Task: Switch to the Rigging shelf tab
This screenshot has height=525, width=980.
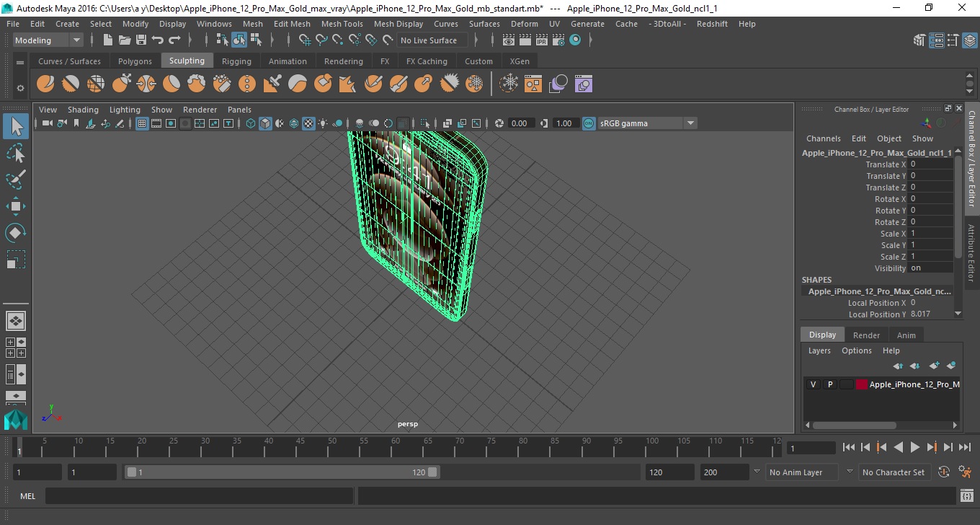Action: click(x=236, y=61)
